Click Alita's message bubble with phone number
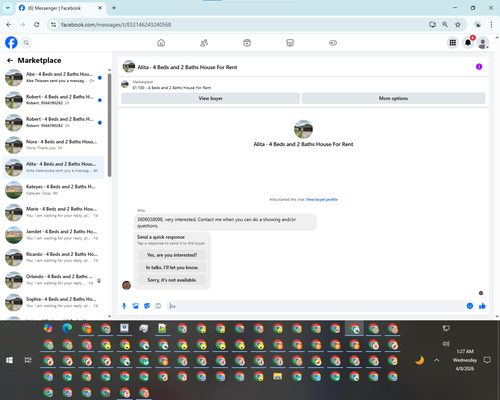Viewport: 500px width, 400px height. coord(225,222)
